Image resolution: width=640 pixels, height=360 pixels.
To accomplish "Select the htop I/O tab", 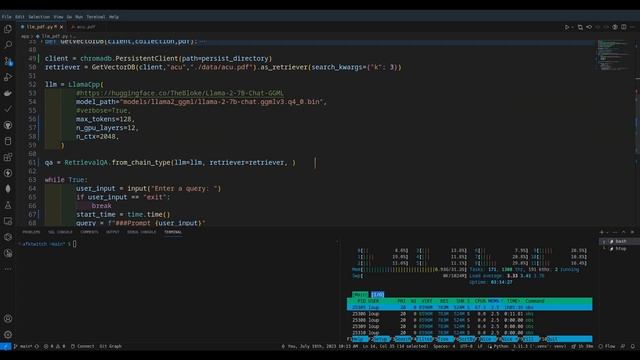I will point(378,294).
